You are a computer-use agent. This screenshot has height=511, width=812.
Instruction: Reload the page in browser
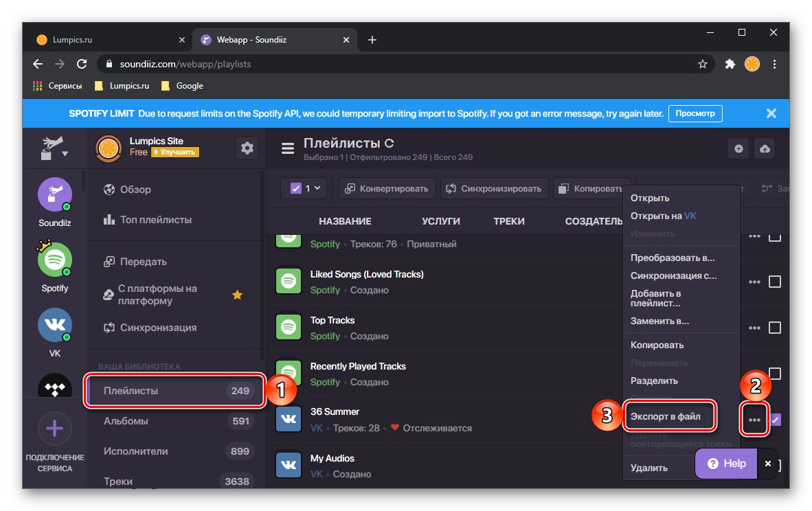[x=82, y=64]
